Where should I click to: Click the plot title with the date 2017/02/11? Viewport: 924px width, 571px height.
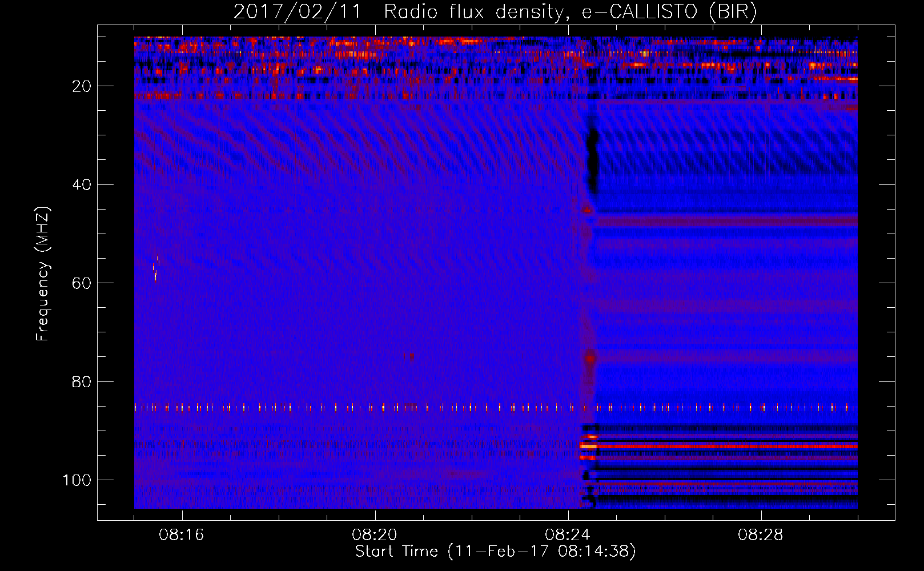[x=495, y=12]
